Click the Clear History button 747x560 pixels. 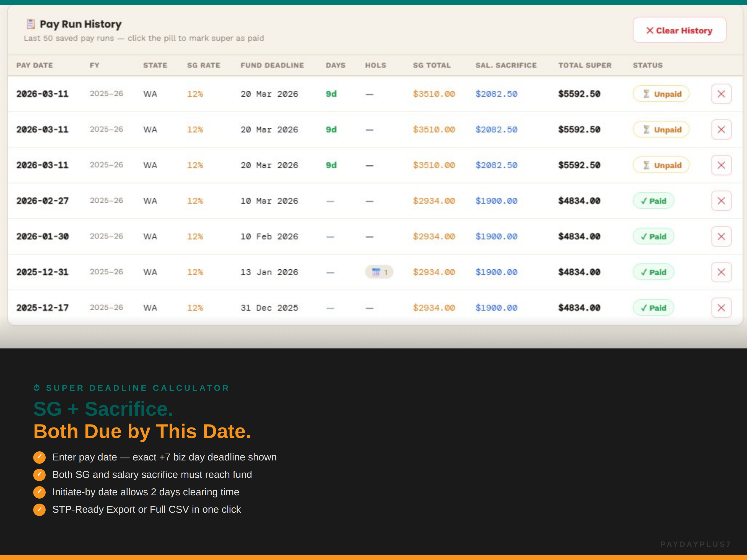pyautogui.click(x=679, y=30)
